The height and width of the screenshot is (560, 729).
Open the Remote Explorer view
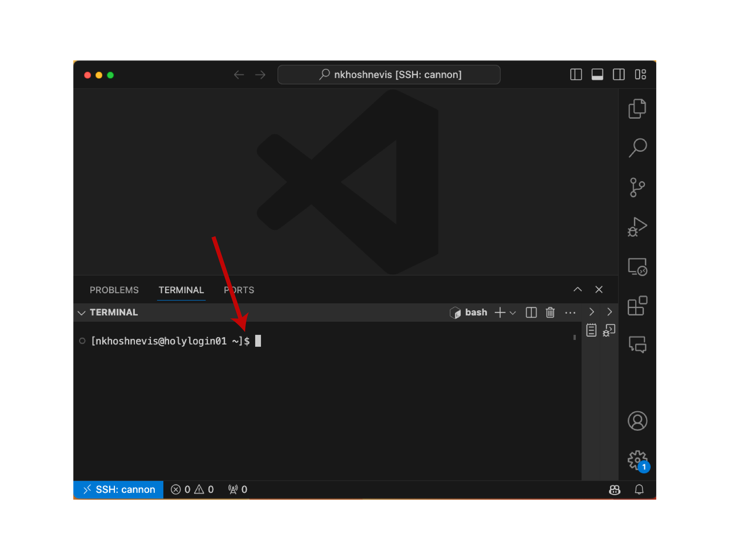pos(637,267)
